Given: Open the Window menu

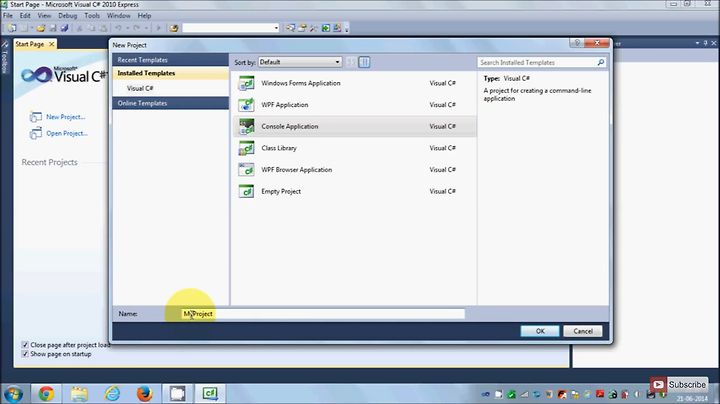Looking at the screenshot, I should [x=118, y=16].
